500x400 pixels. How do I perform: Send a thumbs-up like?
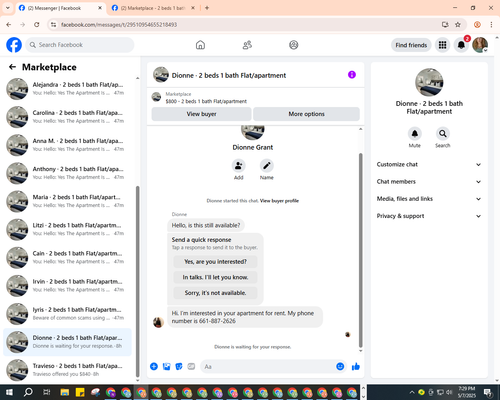(x=356, y=367)
